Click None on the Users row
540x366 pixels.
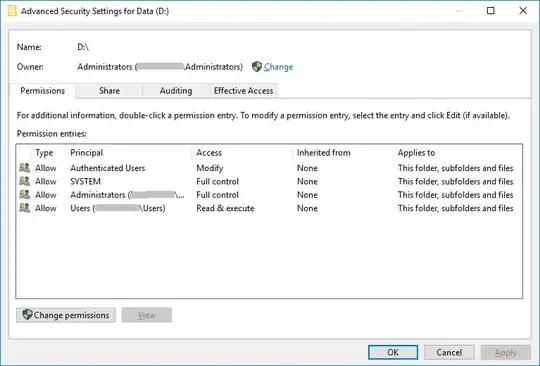(307, 208)
